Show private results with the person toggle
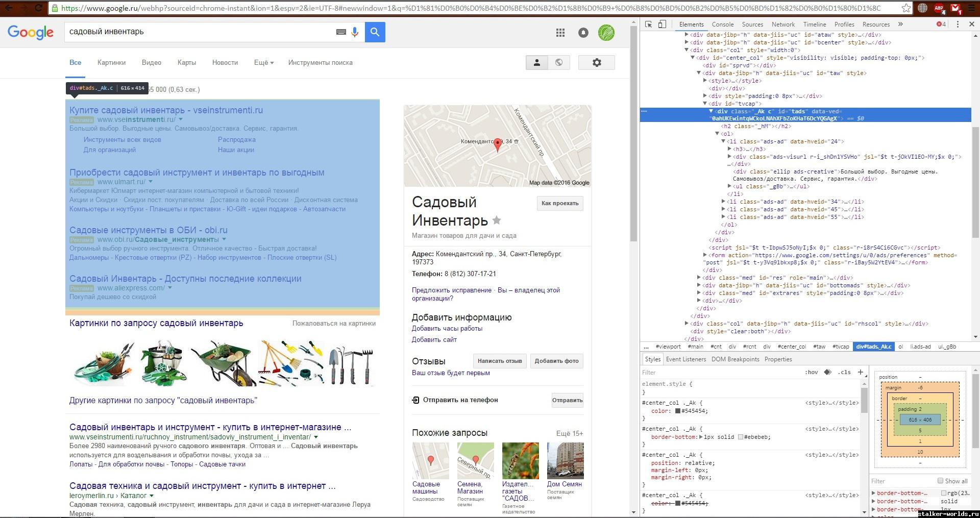Image resolution: width=980 pixels, height=518 pixels. 536,62
